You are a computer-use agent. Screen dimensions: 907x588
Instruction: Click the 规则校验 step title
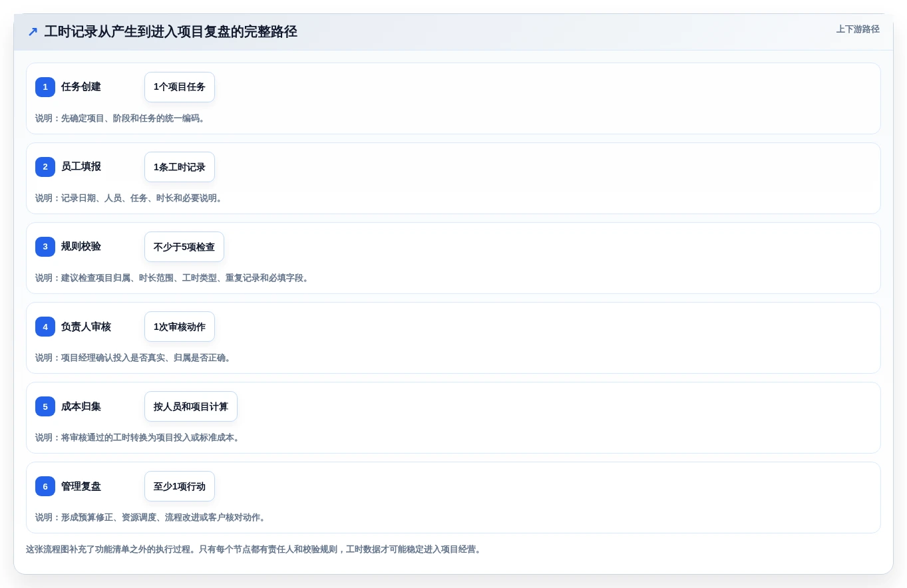(81, 247)
